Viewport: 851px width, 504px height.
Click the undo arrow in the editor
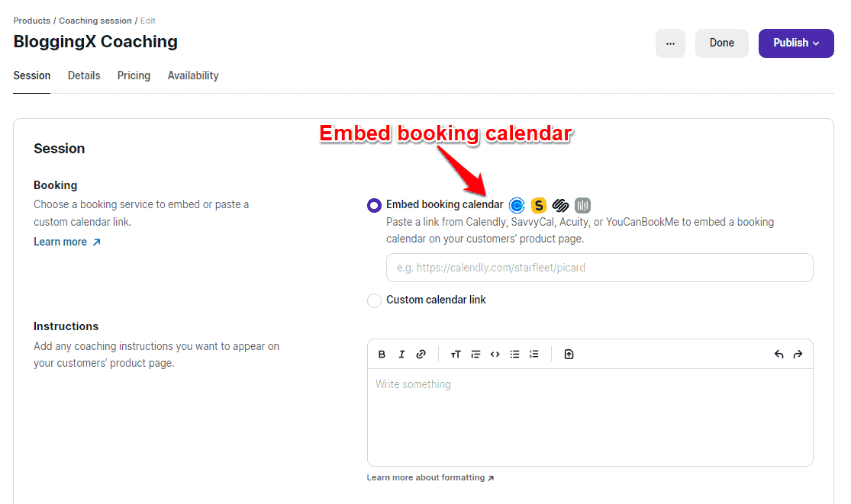(x=778, y=354)
